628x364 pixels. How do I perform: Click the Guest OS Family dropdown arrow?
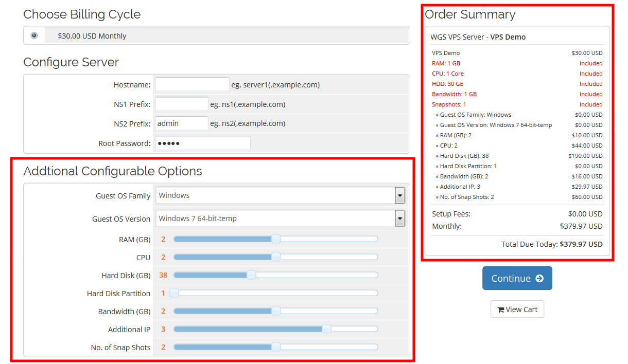(x=400, y=195)
